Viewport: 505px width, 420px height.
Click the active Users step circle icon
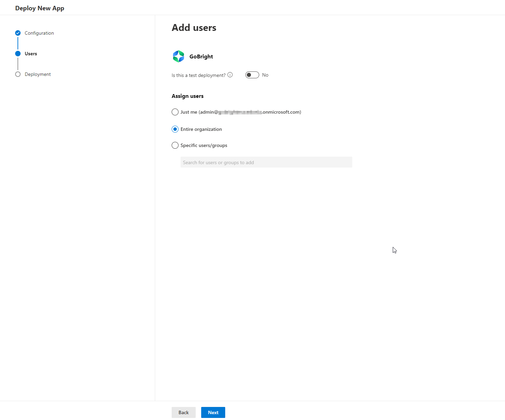(x=18, y=54)
